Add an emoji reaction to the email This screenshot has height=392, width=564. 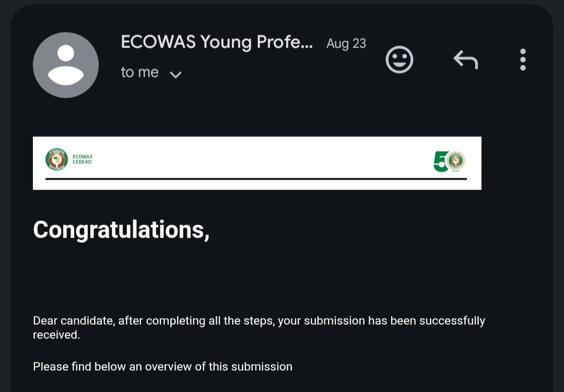click(x=399, y=60)
